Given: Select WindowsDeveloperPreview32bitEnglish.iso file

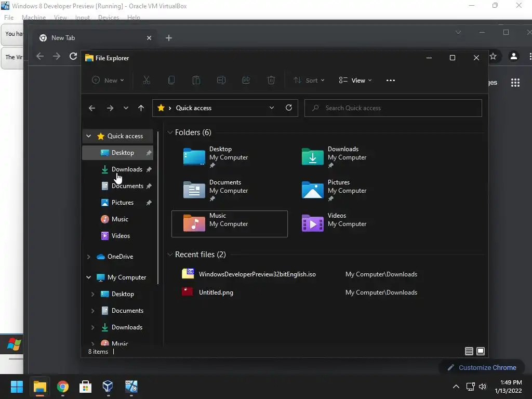Looking at the screenshot, I should pyautogui.click(x=257, y=274).
